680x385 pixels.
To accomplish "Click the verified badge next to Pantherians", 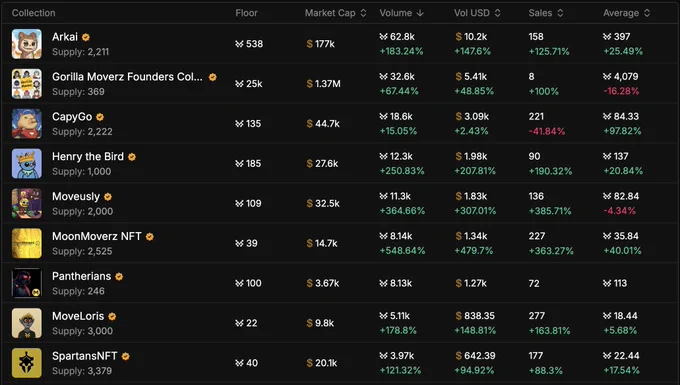I will (119, 277).
